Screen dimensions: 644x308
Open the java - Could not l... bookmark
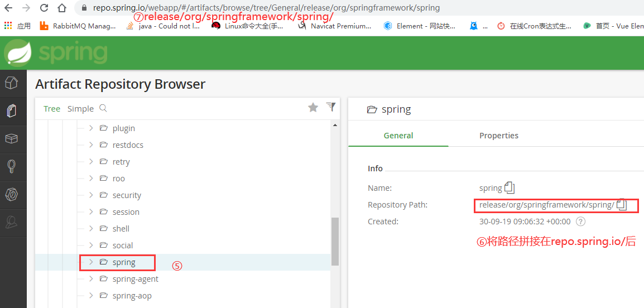(162, 26)
